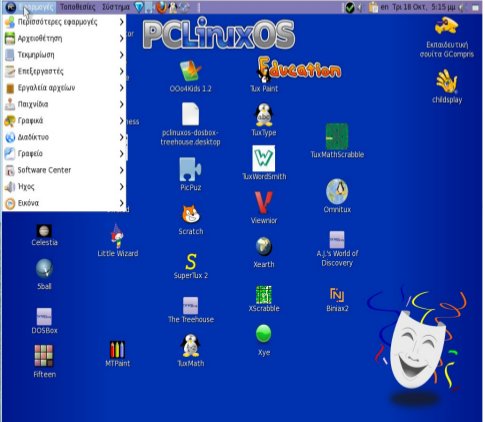This screenshot has height=422, width=485.
Task: Click the PCLinuxOS logo at panel left
Action: pyautogui.click(x=11, y=7)
